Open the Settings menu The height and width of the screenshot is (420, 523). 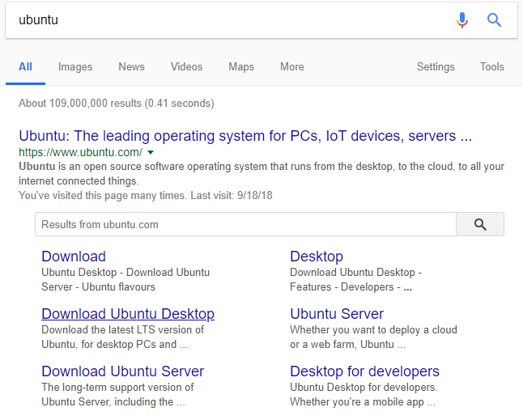point(436,66)
